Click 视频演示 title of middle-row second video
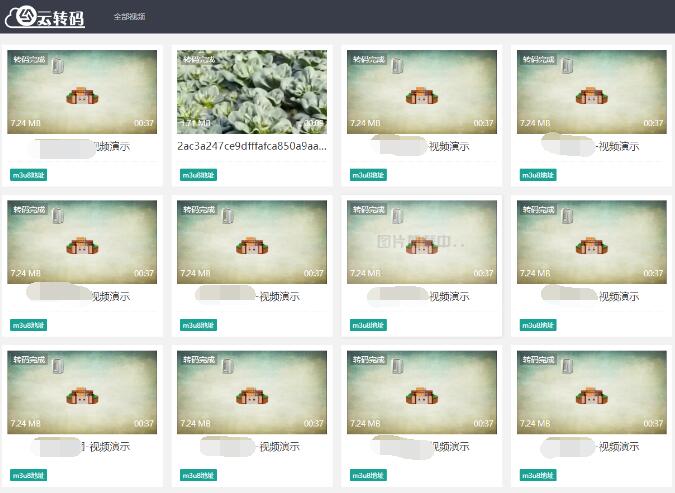 [x=278, y=296]
